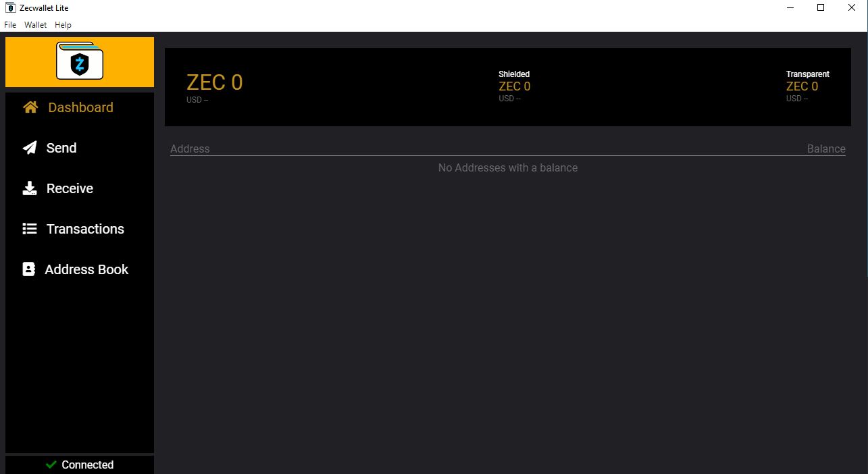The width and height of the screenshot is (868, 474).
Task: Open the Transactions list icon
Action: pyautogui.click(x=30, y=229)
